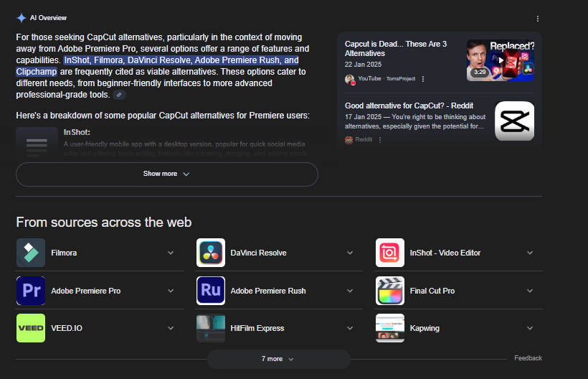Expand the Adobe Premiere Rush chevron

click(350, 291)
